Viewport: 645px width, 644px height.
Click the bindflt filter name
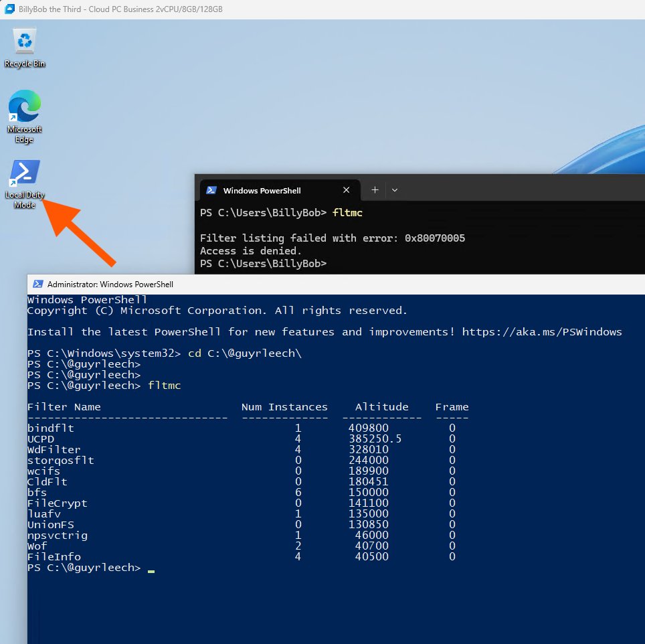51,428
